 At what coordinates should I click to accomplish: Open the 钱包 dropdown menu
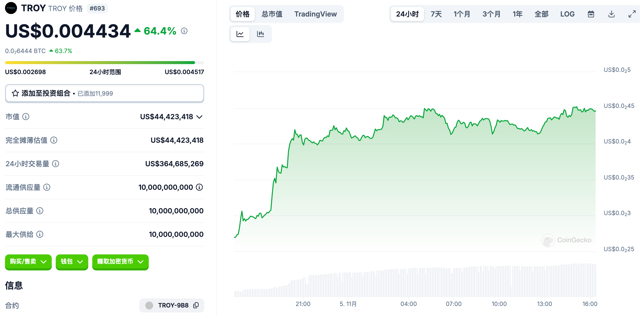[x=72, y=262]
